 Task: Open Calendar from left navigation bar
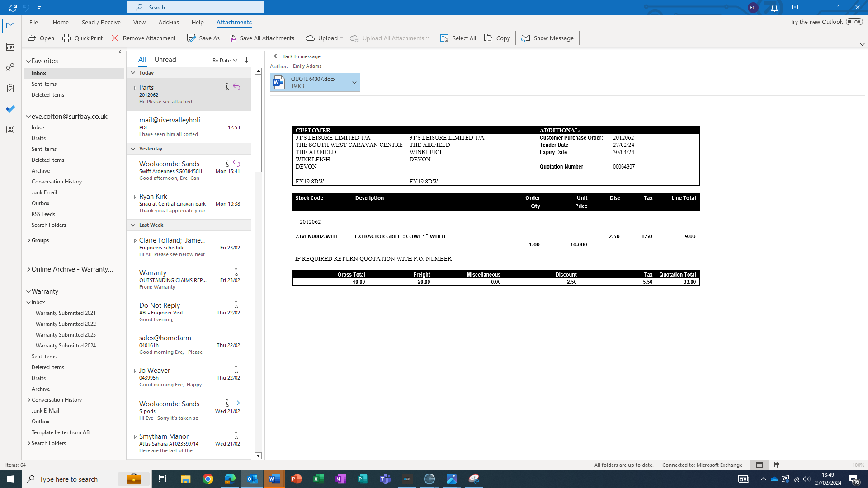point(10,47)
